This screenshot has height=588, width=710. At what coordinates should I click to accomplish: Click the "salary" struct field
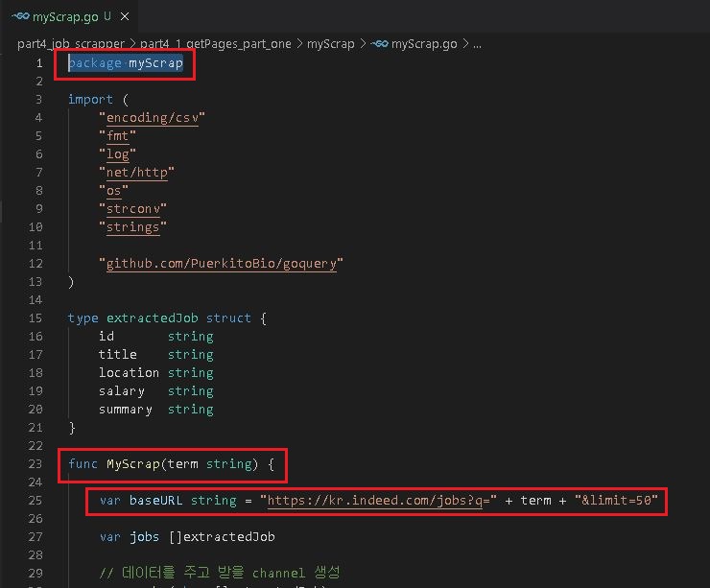tap(122, 391)
